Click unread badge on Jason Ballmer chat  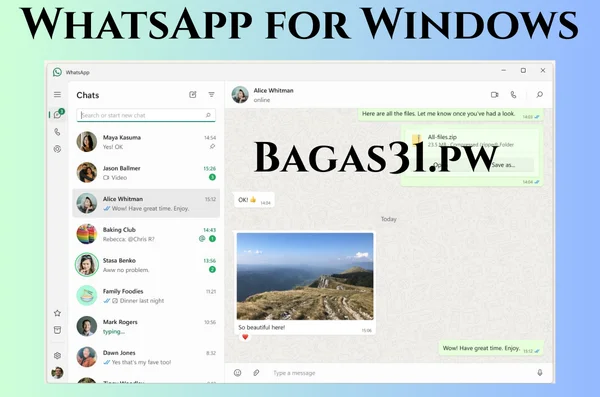(x=212, y=177)
